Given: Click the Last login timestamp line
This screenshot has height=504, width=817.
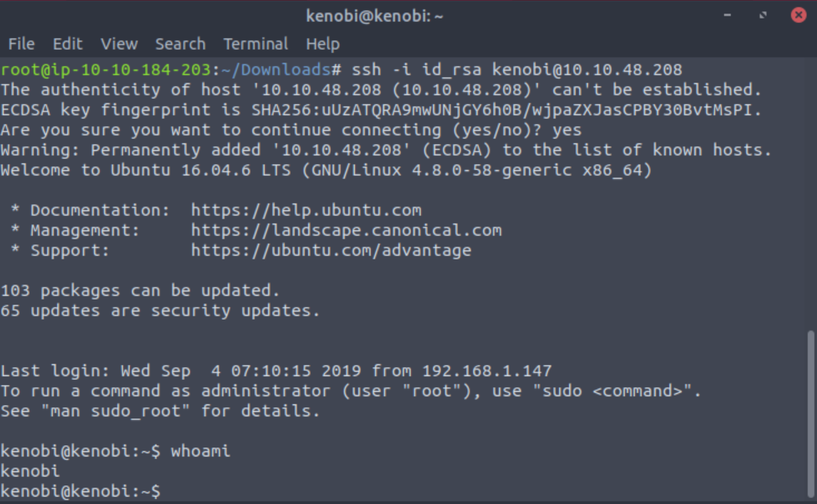Looking at the screenshot, I should point(276,371).
